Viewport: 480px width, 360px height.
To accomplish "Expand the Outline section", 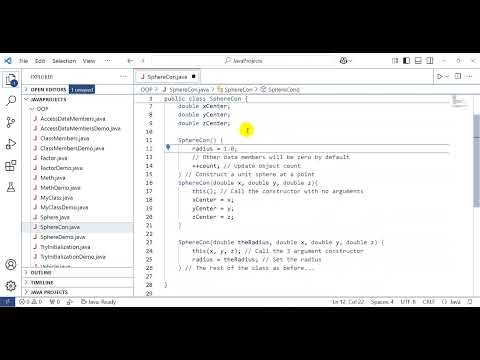I will (78, 272).
